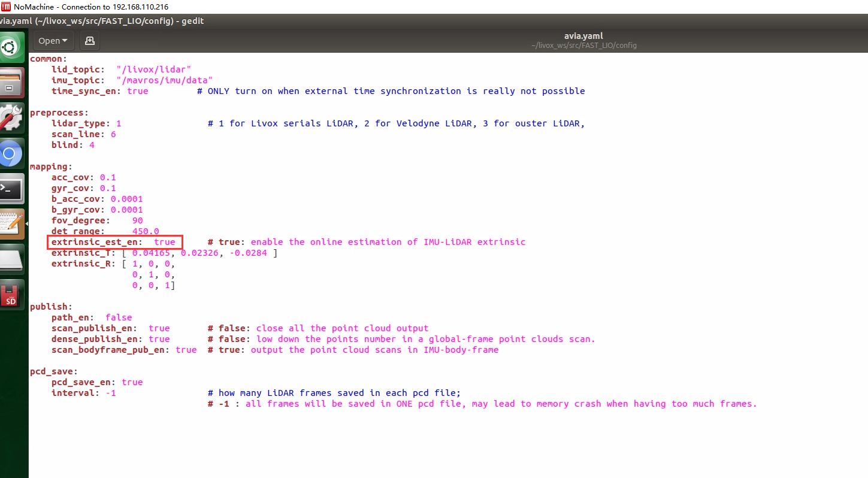Click the NoMachine logo in title bar
868x478 pixels.
5,7
